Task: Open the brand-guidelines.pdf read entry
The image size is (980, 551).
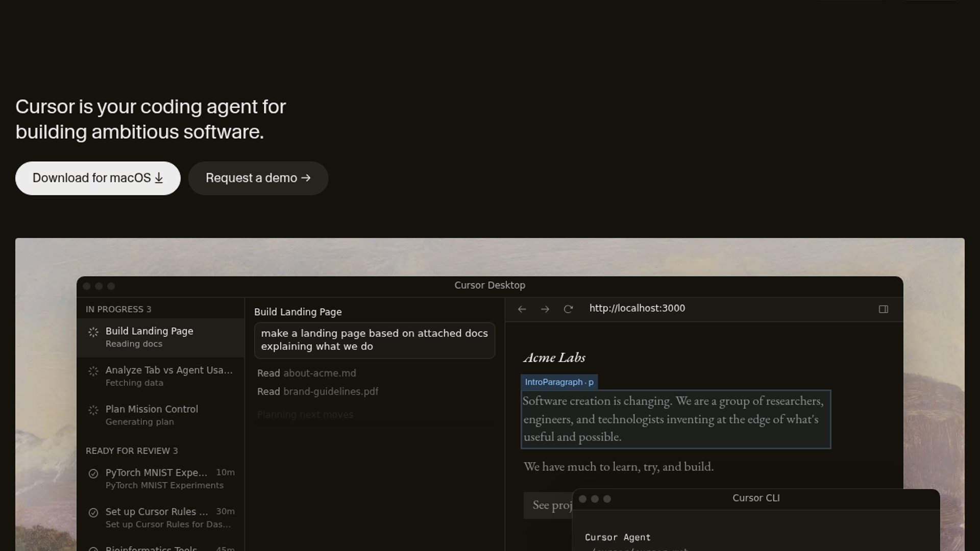Action: 318,392
